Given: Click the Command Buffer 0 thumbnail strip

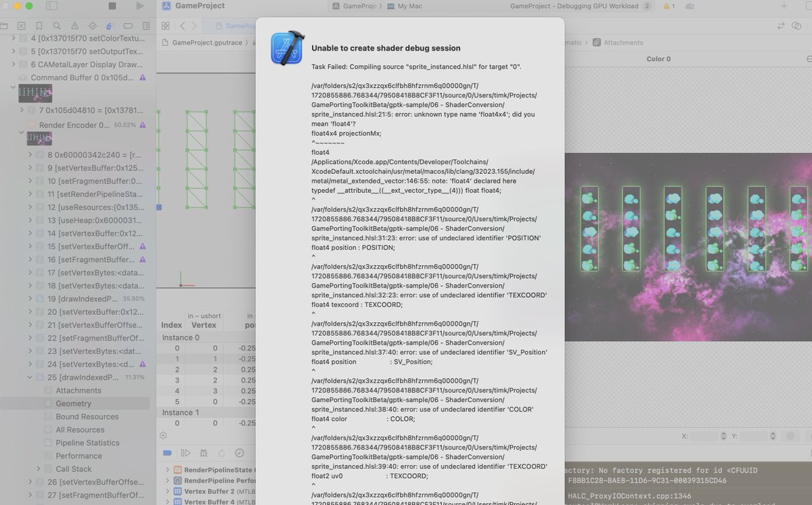Looking at the screenshot, I should (x=35, y=95).
